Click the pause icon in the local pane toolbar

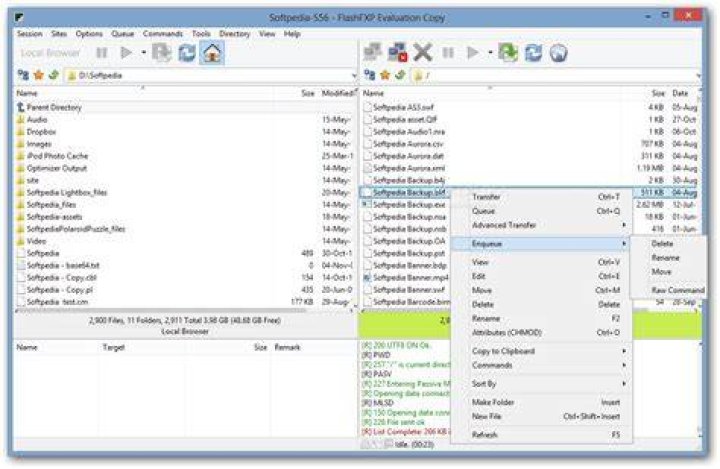click(x=101, y=53)
